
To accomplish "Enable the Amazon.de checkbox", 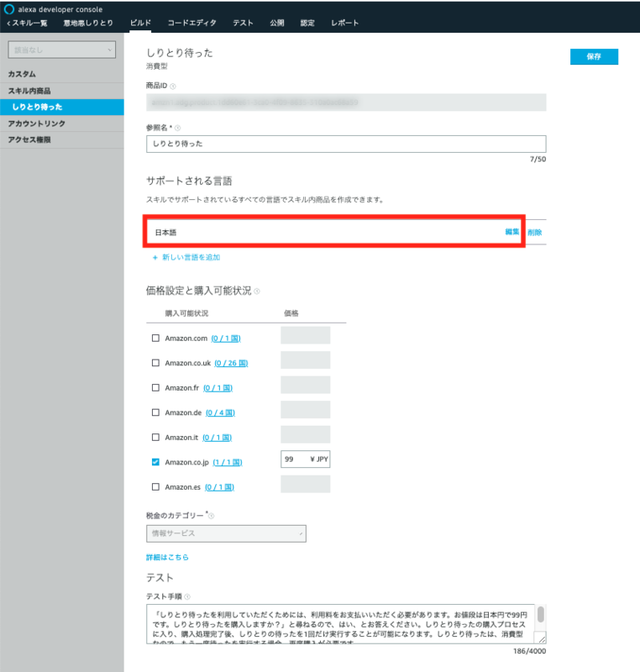I will point(155,412).
